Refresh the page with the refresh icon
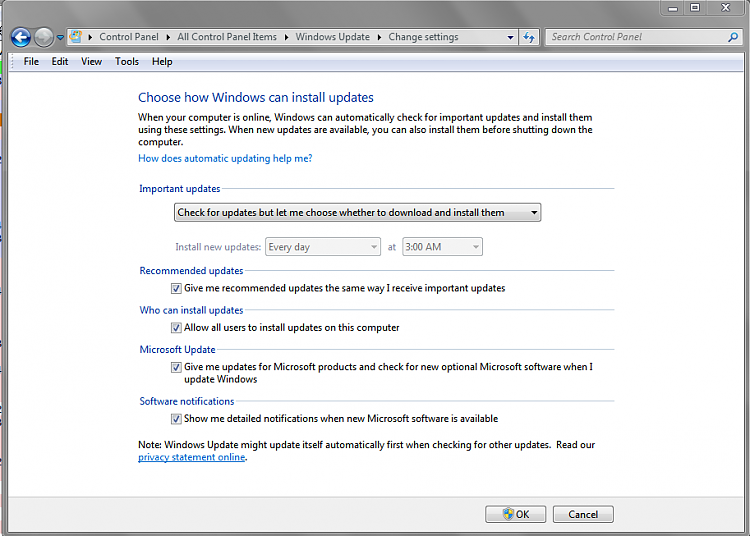The height and width of the screenshot is (536, 750). (529, 37)
